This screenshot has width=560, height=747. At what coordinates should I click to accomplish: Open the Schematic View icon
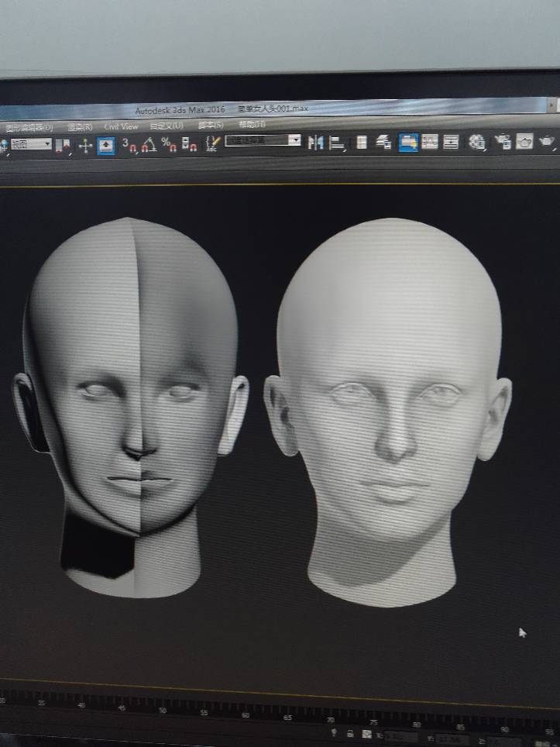[451, 142]
